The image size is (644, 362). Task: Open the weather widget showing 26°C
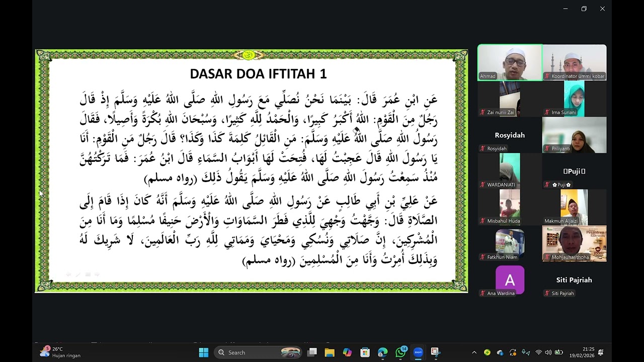(60, 352)
